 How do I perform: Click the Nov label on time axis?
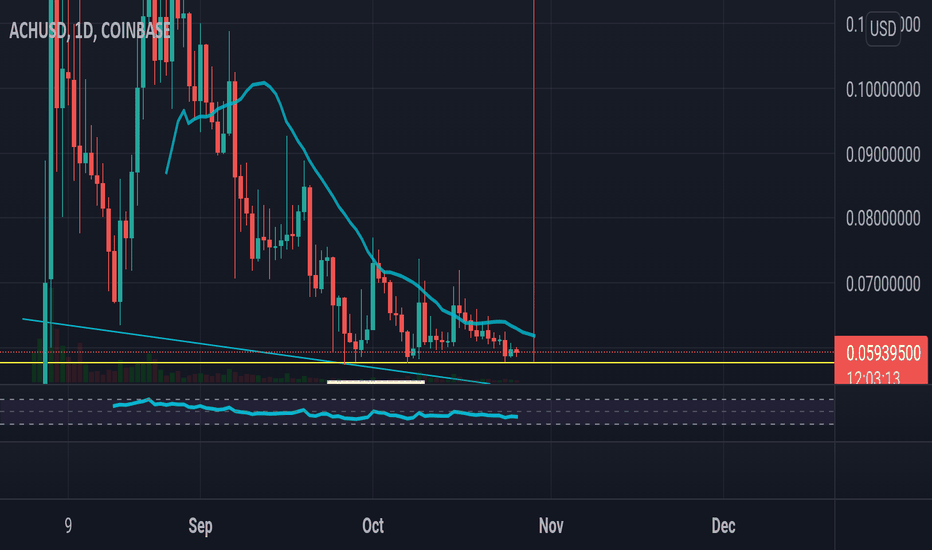(551, 526)
